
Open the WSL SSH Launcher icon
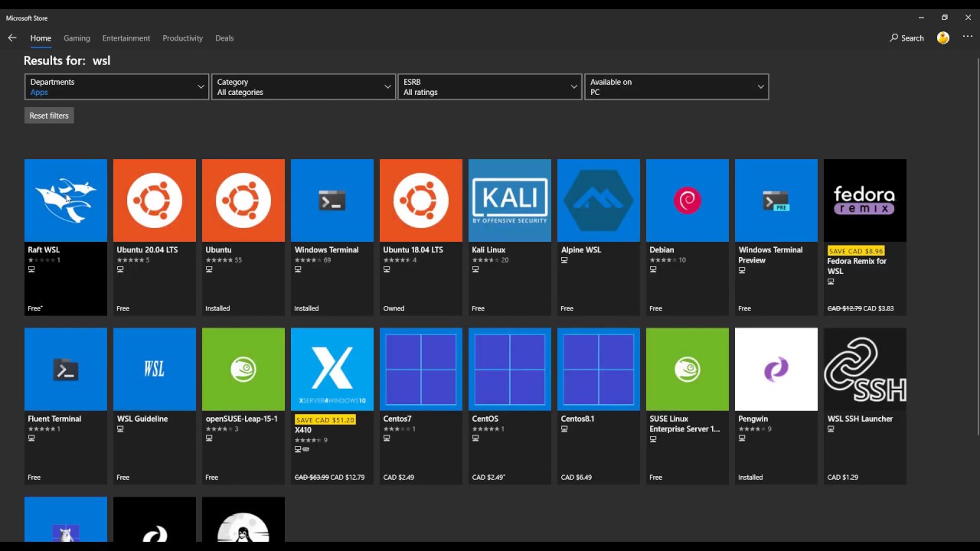pyautogui.click(x=865, y=370)
